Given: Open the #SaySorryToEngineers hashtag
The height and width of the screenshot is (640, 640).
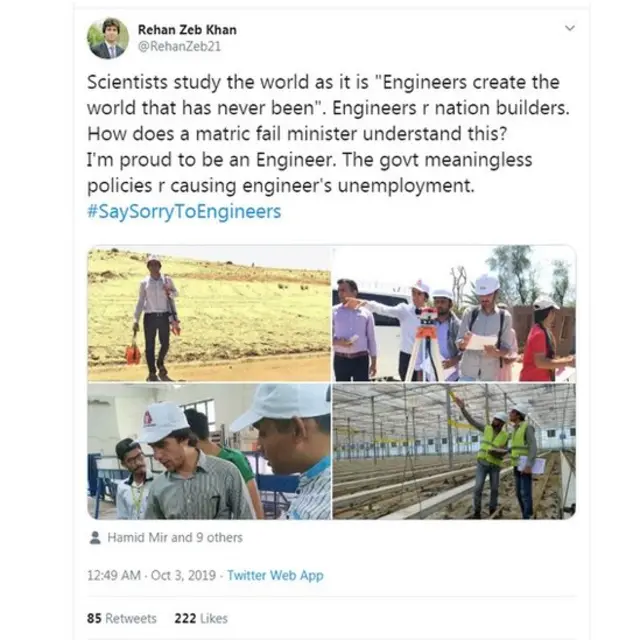Looking at the screenshot, I should point(184,211).
